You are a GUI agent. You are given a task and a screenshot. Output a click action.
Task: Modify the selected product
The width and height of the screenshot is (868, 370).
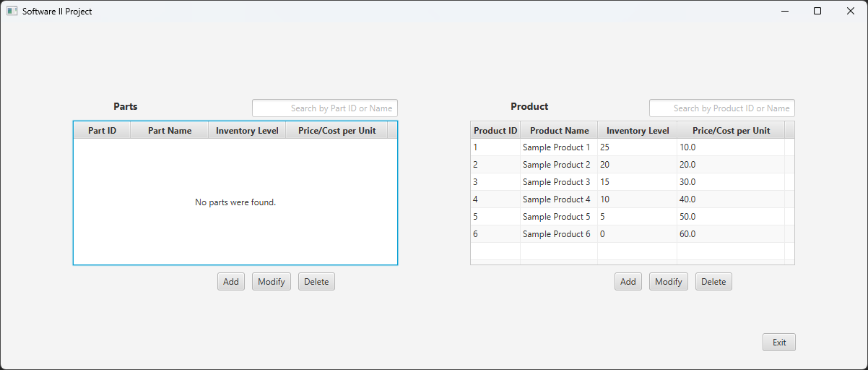click(x=669, y=282)
